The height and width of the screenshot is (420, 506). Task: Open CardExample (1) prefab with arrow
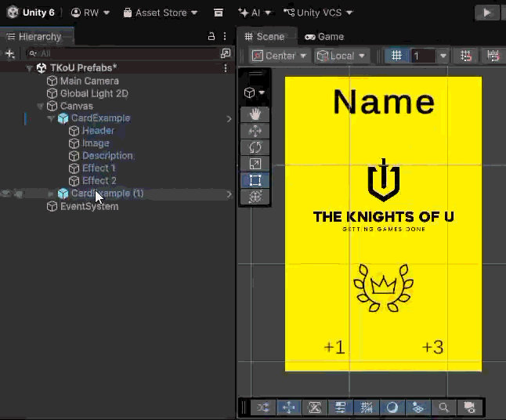(x=230, y=194)
